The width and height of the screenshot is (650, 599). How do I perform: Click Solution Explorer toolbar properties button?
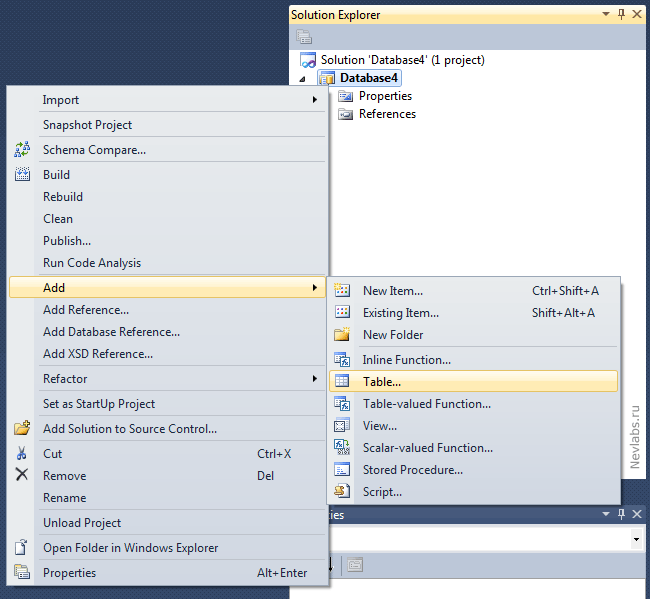pos(305,37)
